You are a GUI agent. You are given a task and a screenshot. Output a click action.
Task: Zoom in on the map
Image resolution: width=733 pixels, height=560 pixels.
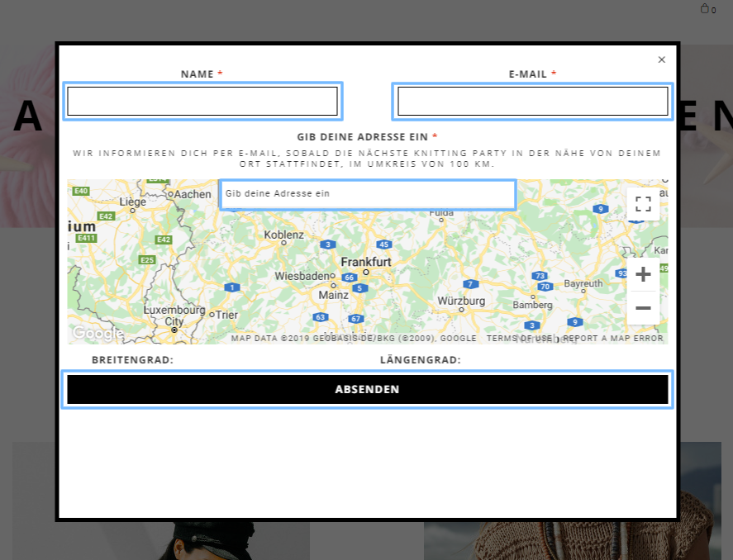tap(643, 274)
